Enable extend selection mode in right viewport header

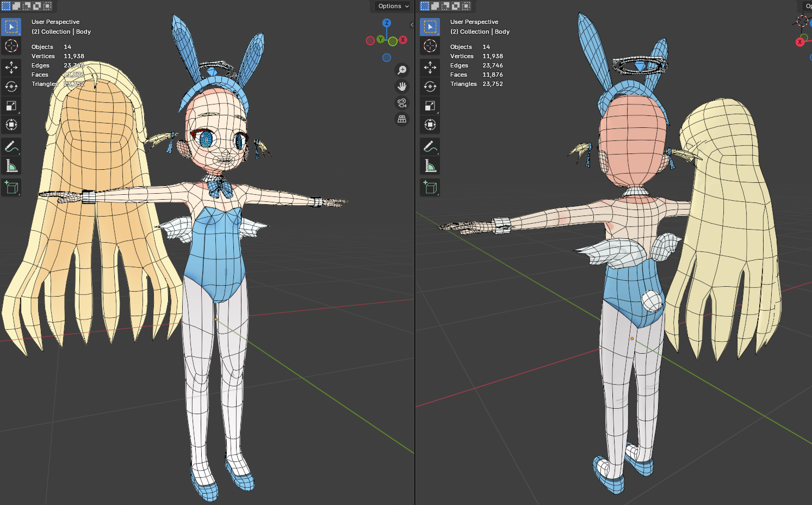pyautogui.click(x=435, y=6)
